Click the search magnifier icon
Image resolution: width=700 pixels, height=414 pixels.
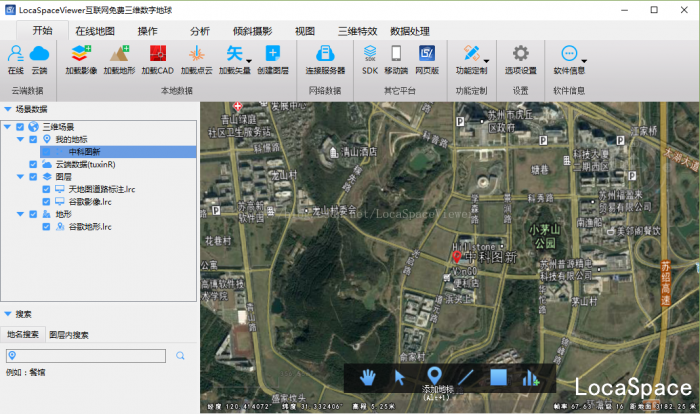click(x=180, y=356)
